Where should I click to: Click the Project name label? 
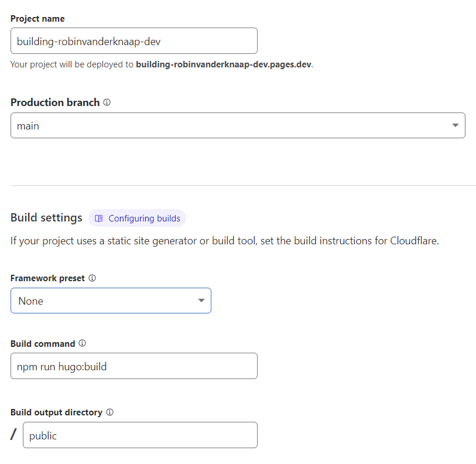coord(37,19)
